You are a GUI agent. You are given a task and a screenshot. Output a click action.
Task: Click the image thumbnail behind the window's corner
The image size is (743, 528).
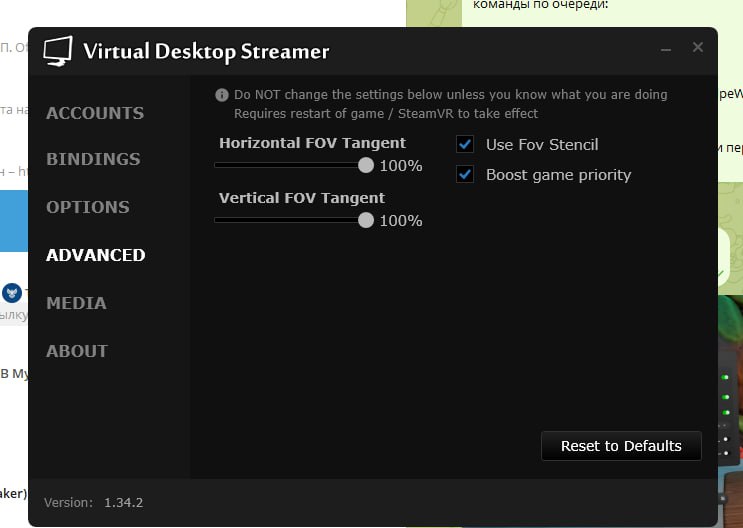click(730, 400)
